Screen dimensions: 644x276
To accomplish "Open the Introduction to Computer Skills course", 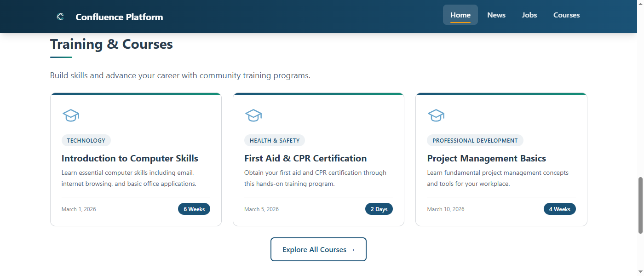I will 130,158.
